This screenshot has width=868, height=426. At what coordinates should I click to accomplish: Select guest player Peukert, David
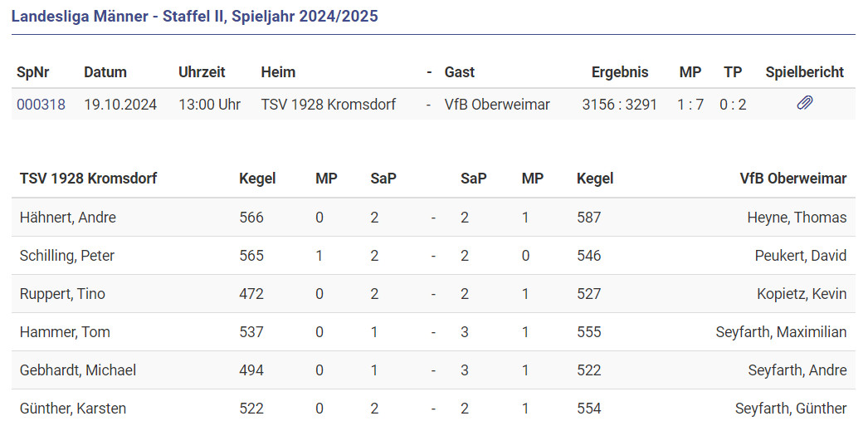pos(800,256)
